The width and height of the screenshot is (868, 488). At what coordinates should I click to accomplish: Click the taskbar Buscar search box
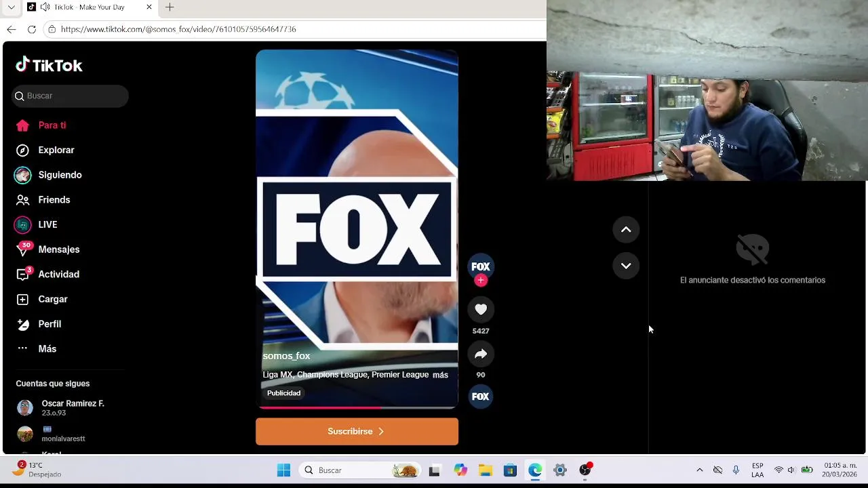[x=361, y=470]
